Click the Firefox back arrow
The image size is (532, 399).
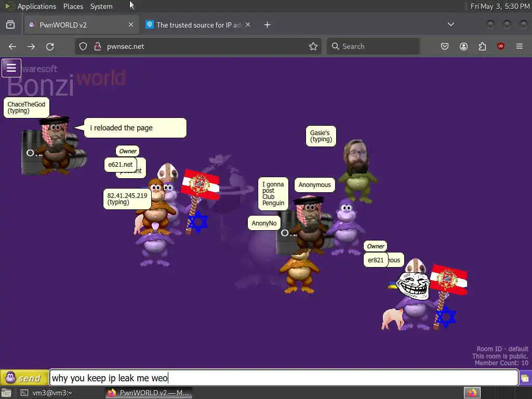(x=12, y=46)
